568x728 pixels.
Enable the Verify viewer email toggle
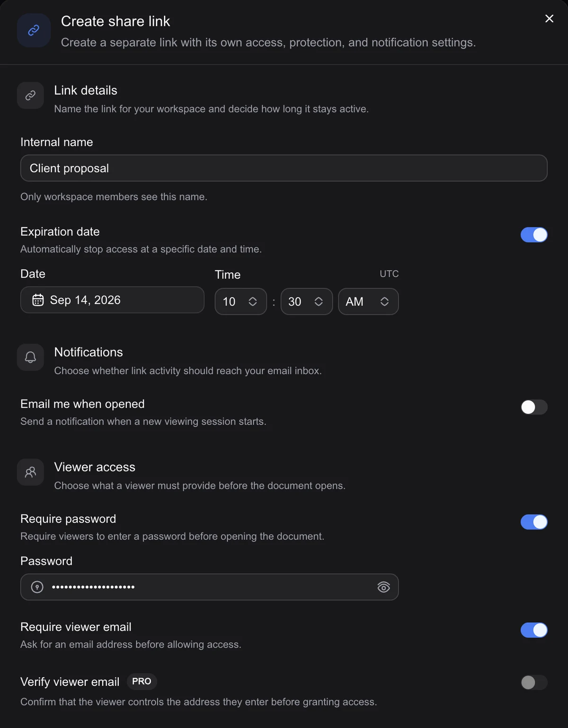[534, 682]
